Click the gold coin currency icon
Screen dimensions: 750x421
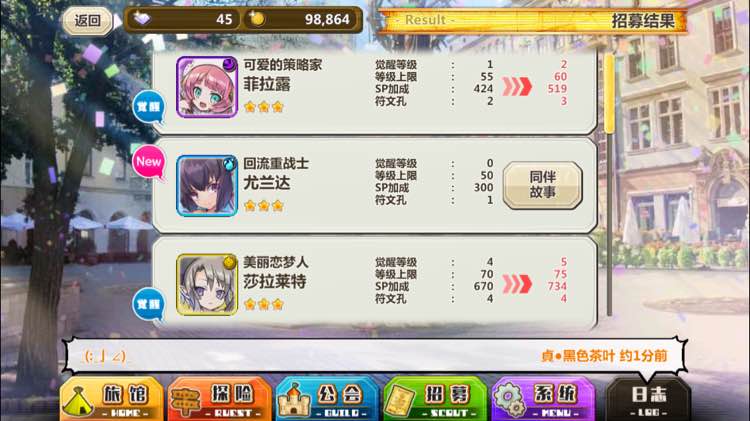pyautogui.click(x=257, y=19)
